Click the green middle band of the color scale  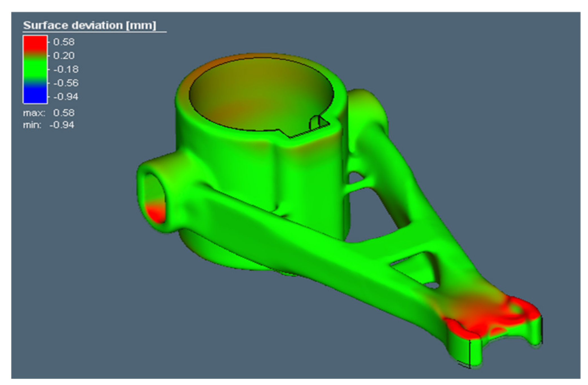pyautogui.click(x=35, y=69)
